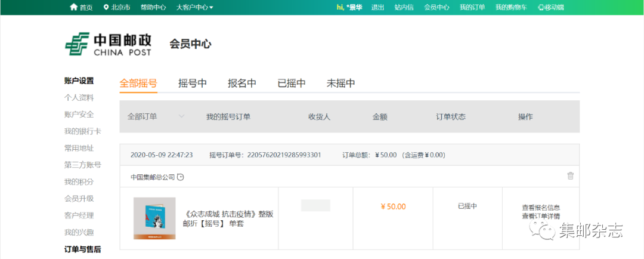Switch to the 摇号中 tab
Screen dimensions: 644x259
coord(192,83)
